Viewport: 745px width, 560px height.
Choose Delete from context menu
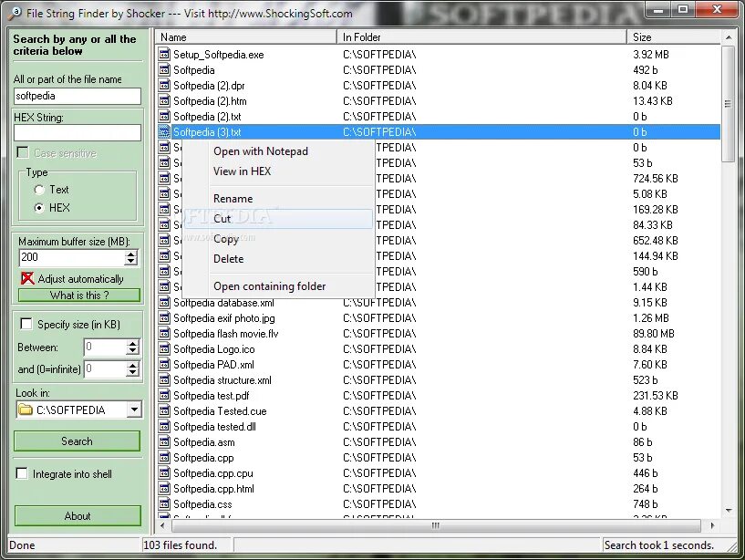pyautogui.click(x=278, y=259)
